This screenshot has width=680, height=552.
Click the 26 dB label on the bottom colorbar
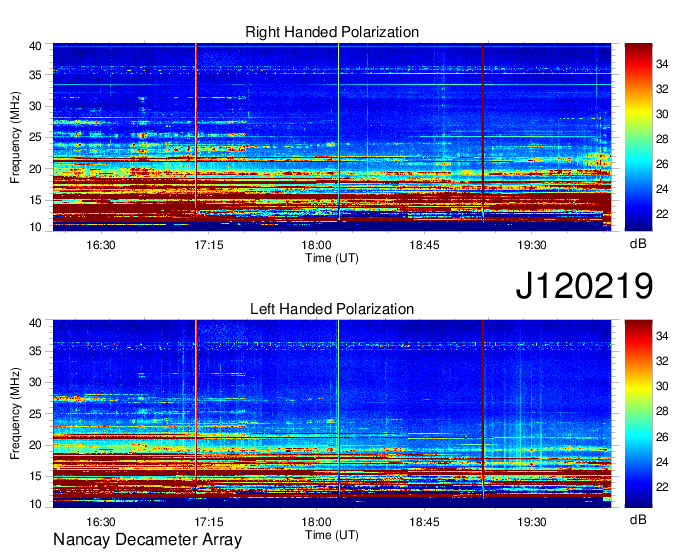pos(662,437)
